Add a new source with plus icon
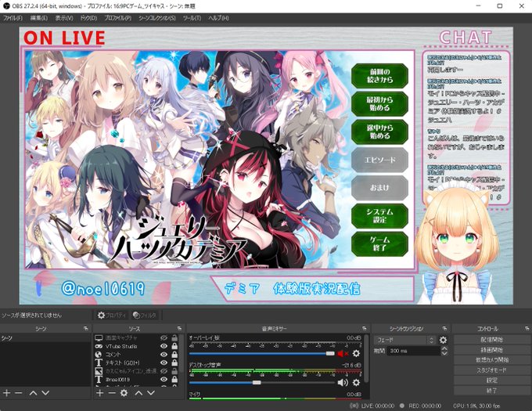532x411 pixels. 99,393
